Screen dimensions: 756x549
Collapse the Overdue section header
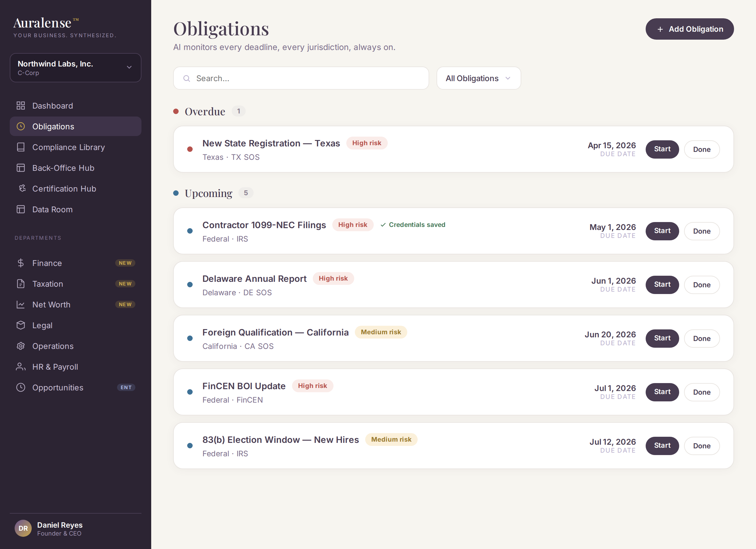click(209, 111)
